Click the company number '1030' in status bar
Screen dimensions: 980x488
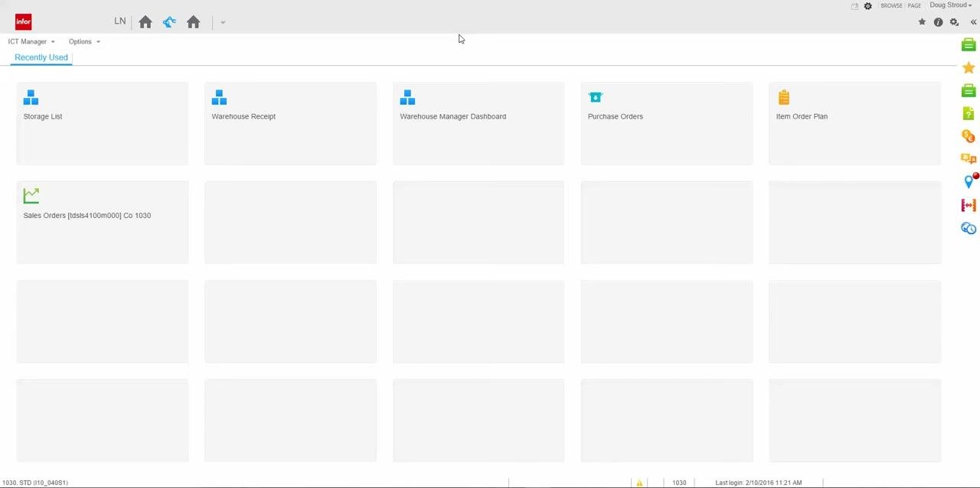point(679,483)
